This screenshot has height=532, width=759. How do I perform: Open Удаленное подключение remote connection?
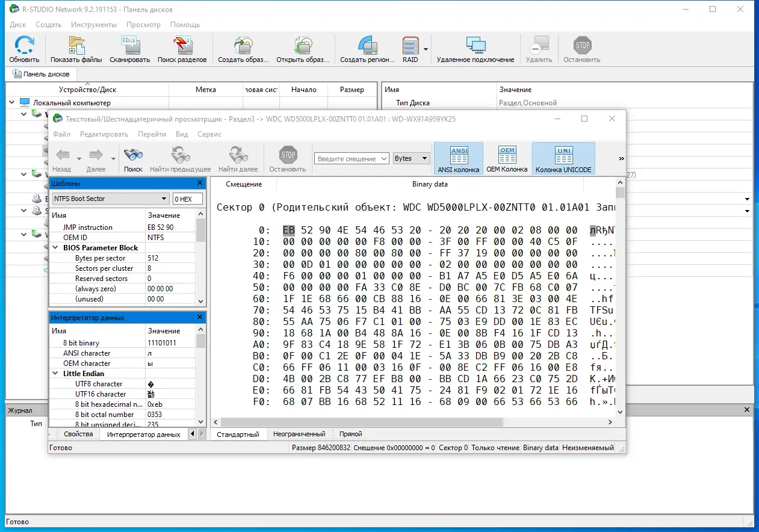click(476, 45)
